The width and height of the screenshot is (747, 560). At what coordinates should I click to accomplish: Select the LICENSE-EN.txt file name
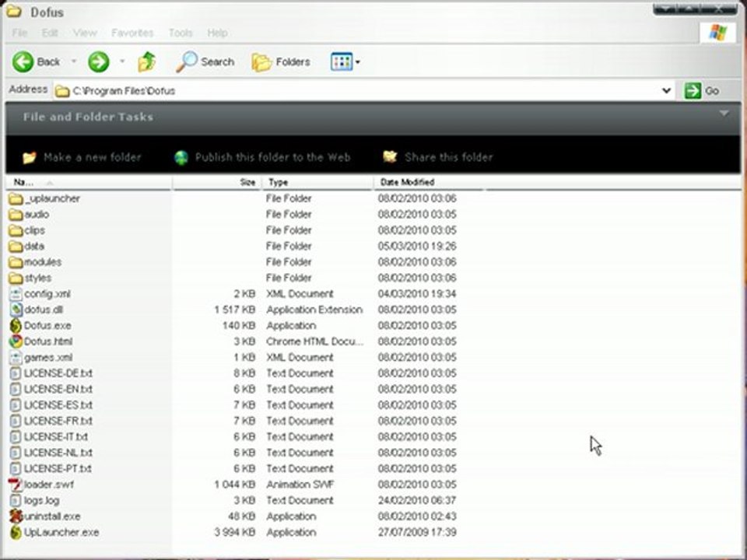[58, 389]
